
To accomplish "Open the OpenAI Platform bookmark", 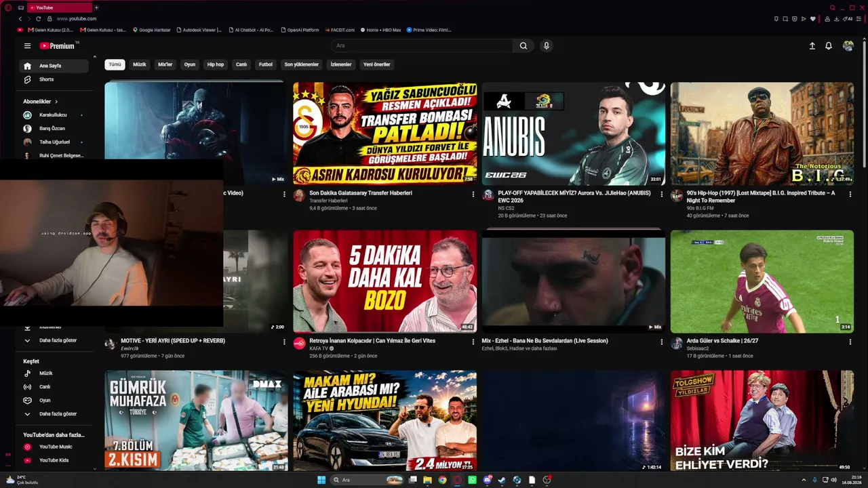I will pyautogui.click(x=300, y=30).
